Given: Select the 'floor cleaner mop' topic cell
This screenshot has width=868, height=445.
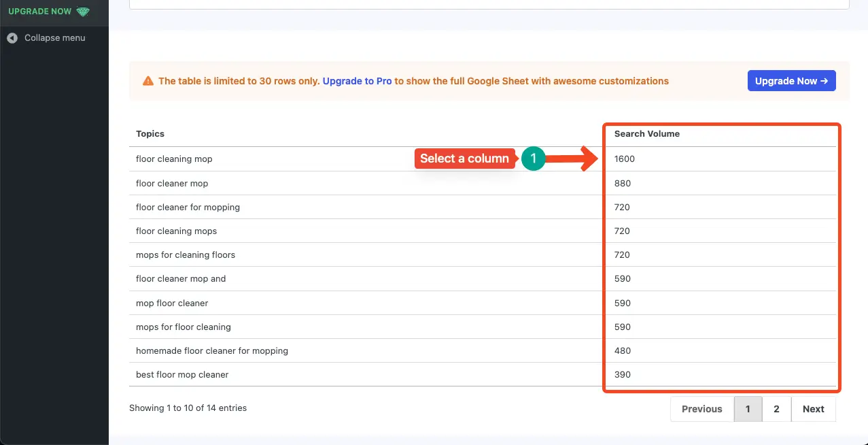Looking at the screenshot, I should point(366,183).
